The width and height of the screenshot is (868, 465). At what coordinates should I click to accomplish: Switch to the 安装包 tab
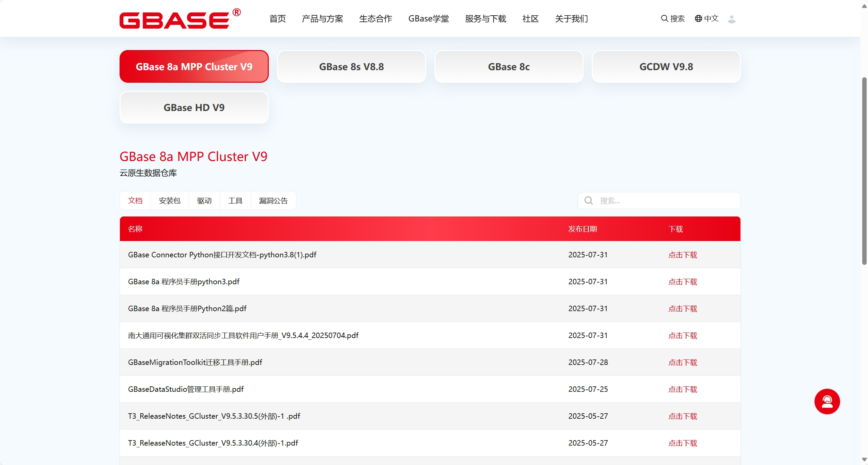pos(170,201)
